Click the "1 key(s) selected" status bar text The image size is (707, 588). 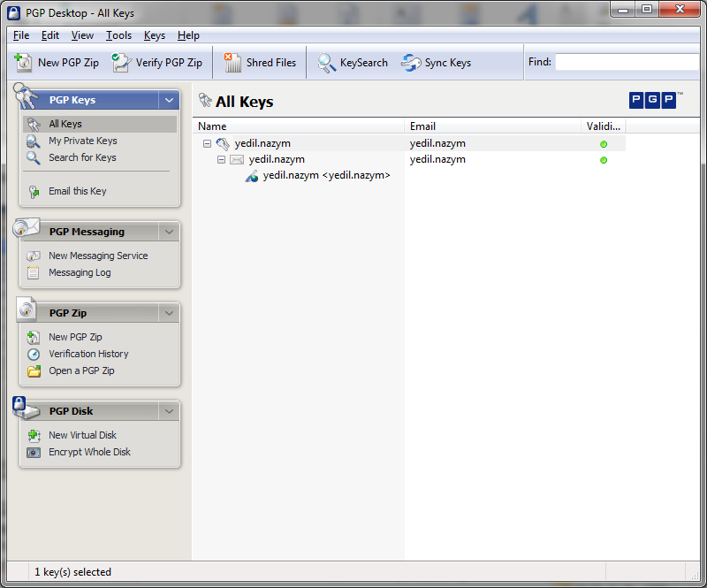click(72, 572)
